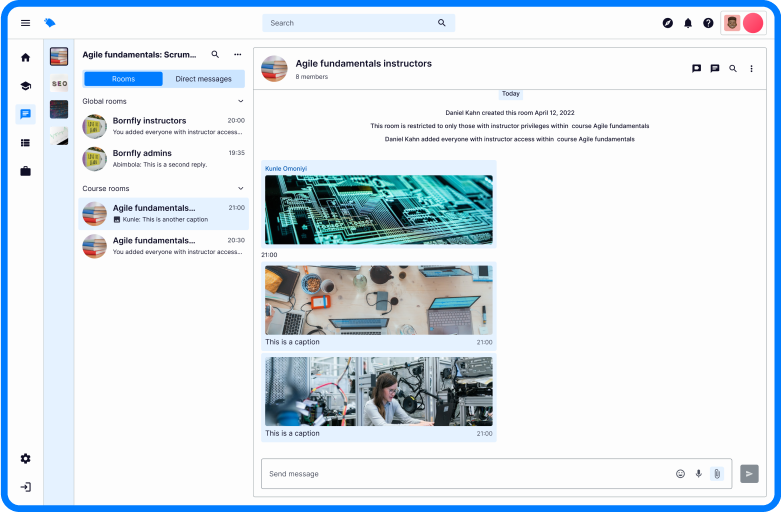Open rooms panel three-dot options
This screenshot has width=781, height=512.
point(238,54)
